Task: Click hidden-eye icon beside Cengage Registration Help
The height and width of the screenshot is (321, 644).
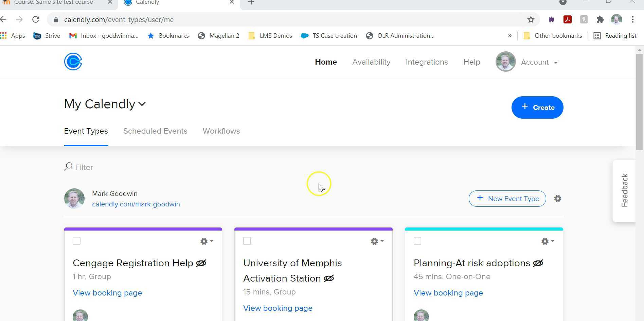Action: pyautogui.click(x=201, y=263)
